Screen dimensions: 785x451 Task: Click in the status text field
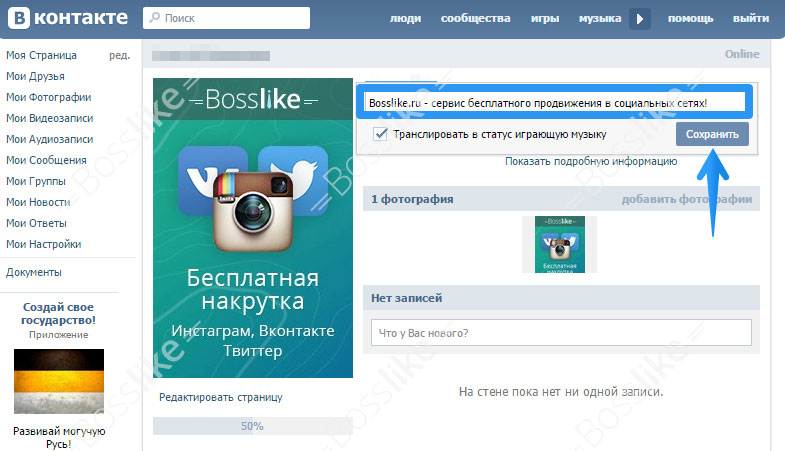tap(555, 103)
